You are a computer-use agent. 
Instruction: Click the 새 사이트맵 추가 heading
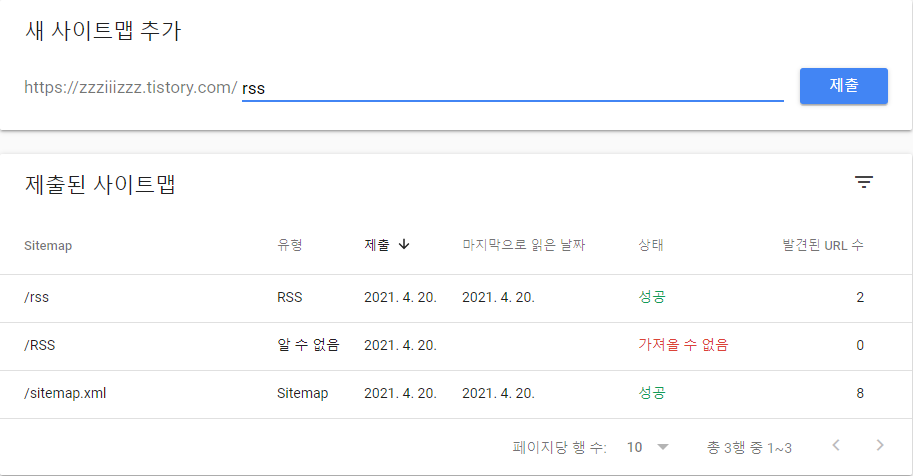pyautogui.click(x=103, y=30)
